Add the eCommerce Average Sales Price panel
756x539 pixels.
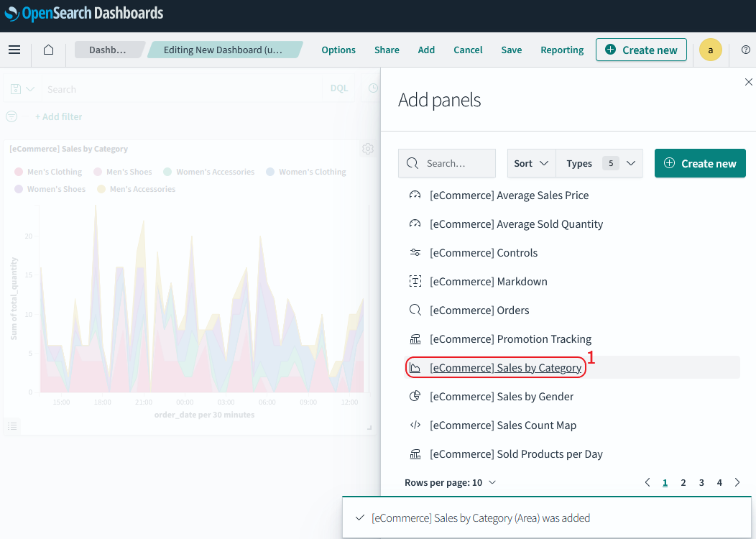(x=509, y=195)
